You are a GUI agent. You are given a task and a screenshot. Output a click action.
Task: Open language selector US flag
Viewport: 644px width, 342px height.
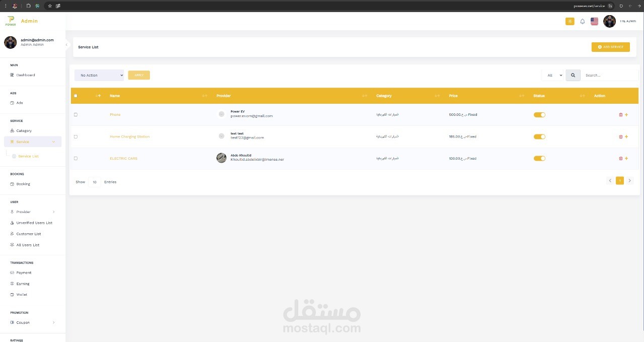coord(595,21)
